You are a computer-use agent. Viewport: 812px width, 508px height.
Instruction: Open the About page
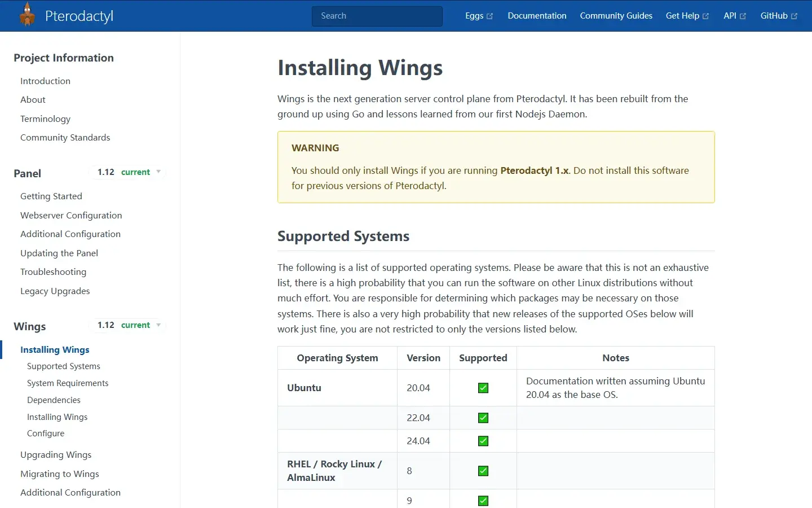click(33, 99)
